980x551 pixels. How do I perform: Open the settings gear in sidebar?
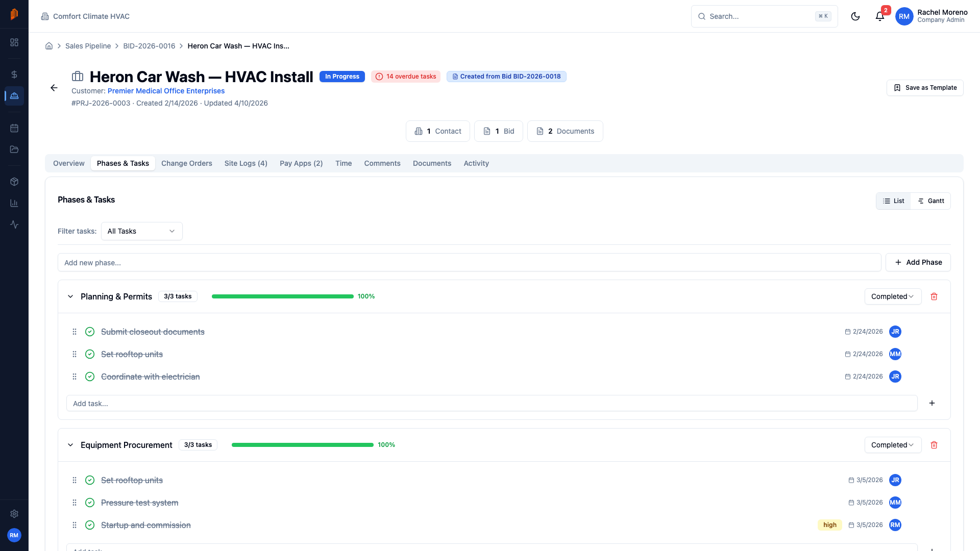tap(14, 514)
